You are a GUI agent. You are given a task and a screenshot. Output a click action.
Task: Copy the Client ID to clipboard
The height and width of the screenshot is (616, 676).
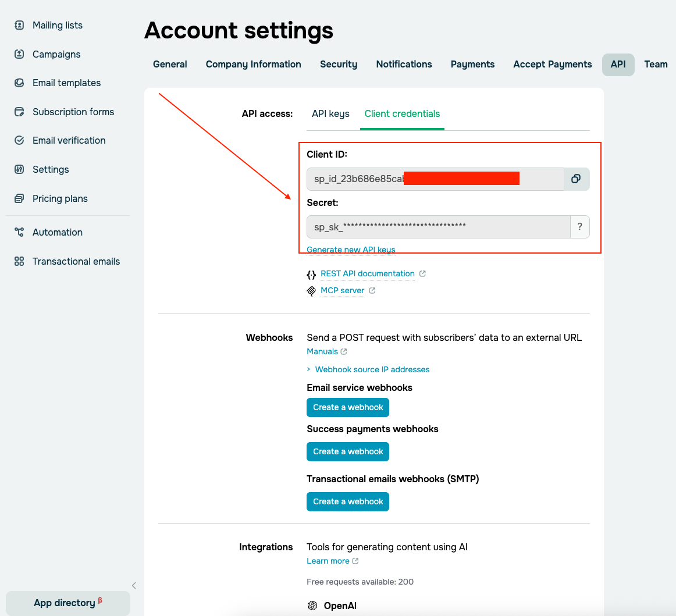(x=576, y=179)
